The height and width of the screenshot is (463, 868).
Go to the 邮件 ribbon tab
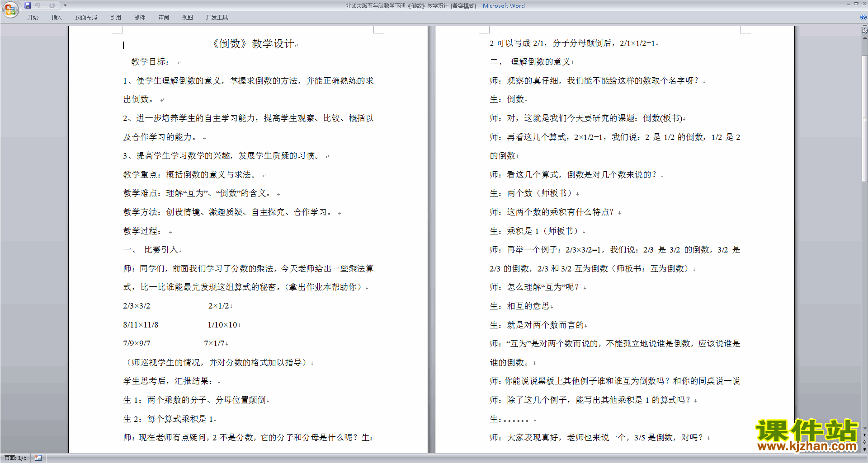click(140, 17)
